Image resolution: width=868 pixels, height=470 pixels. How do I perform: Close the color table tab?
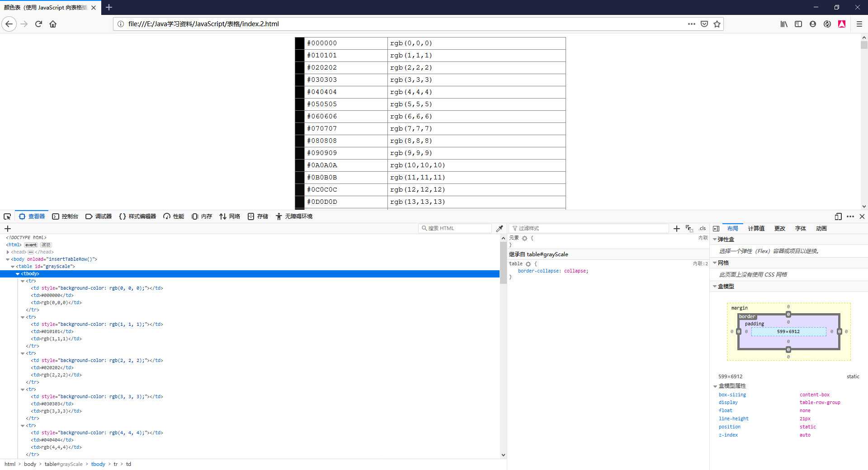point(94,8)
